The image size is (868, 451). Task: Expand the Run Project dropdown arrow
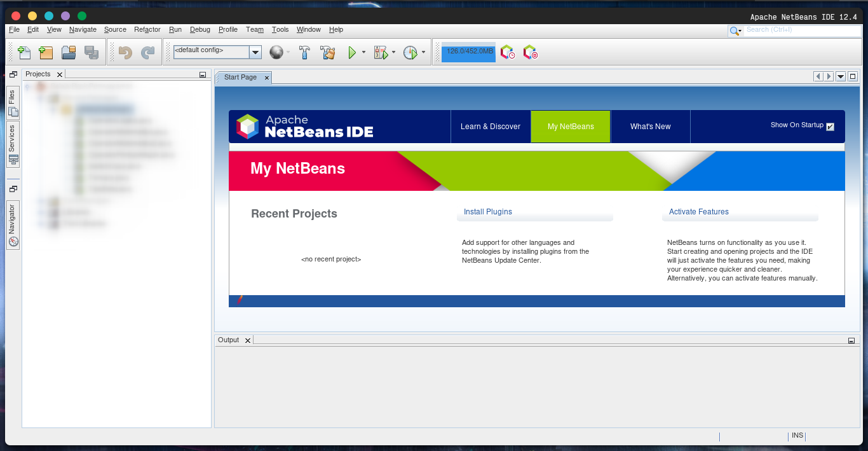(363, 52)
